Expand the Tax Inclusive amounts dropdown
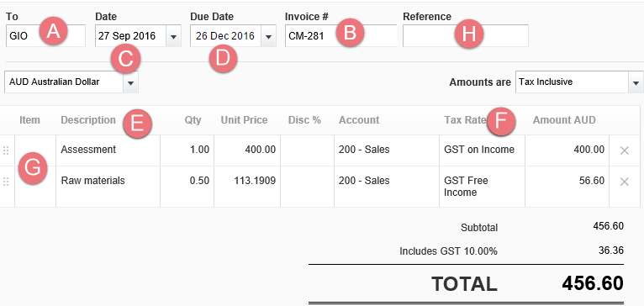The image size is (644, 306). [636, 82]
